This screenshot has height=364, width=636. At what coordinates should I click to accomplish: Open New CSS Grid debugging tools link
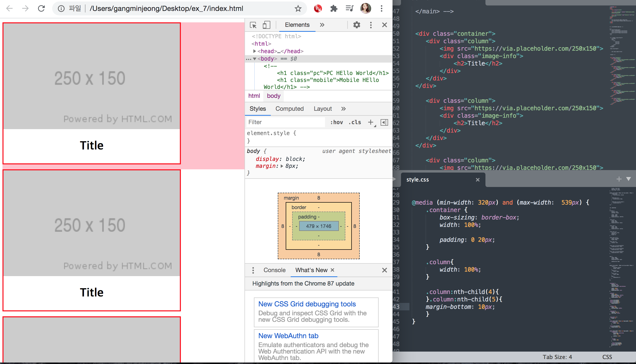pos(307,304)
